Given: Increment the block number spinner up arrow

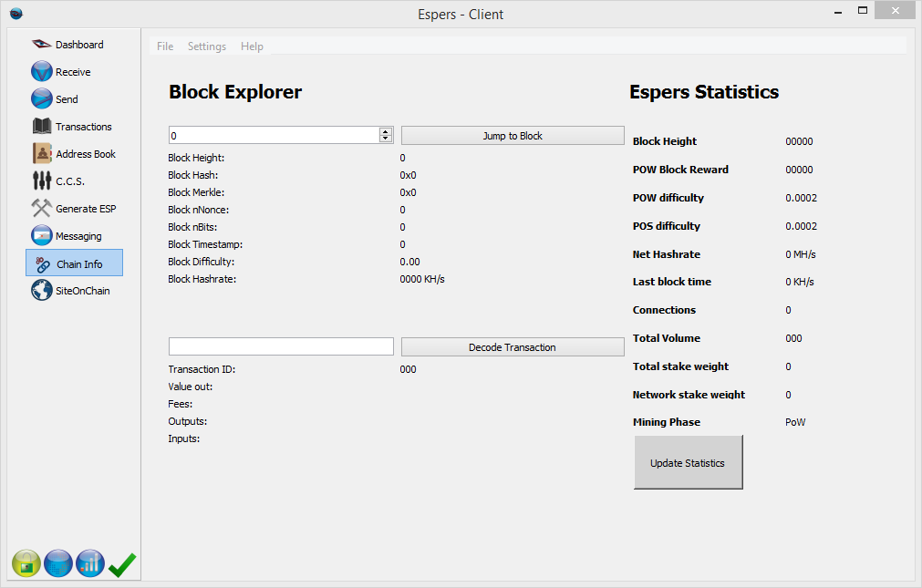Looking at the screenshot, I should pos(386,131).
